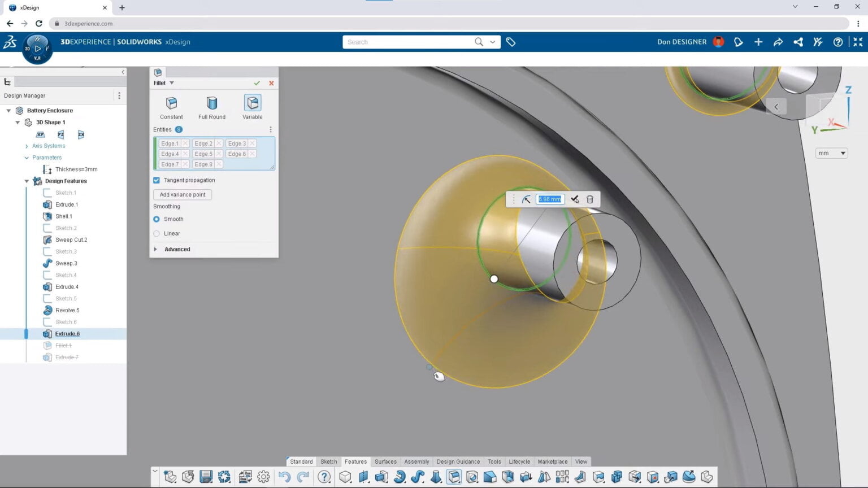Uncheck Tangent propagation
This screenshot has width=868, height=488.
[x=156, y=180]
